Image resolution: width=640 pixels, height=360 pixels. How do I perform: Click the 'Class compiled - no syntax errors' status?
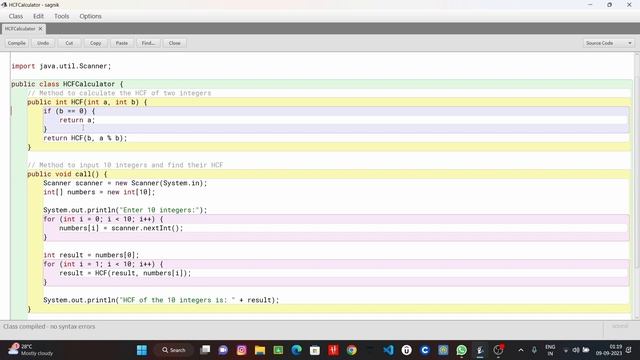pos(49,327)
